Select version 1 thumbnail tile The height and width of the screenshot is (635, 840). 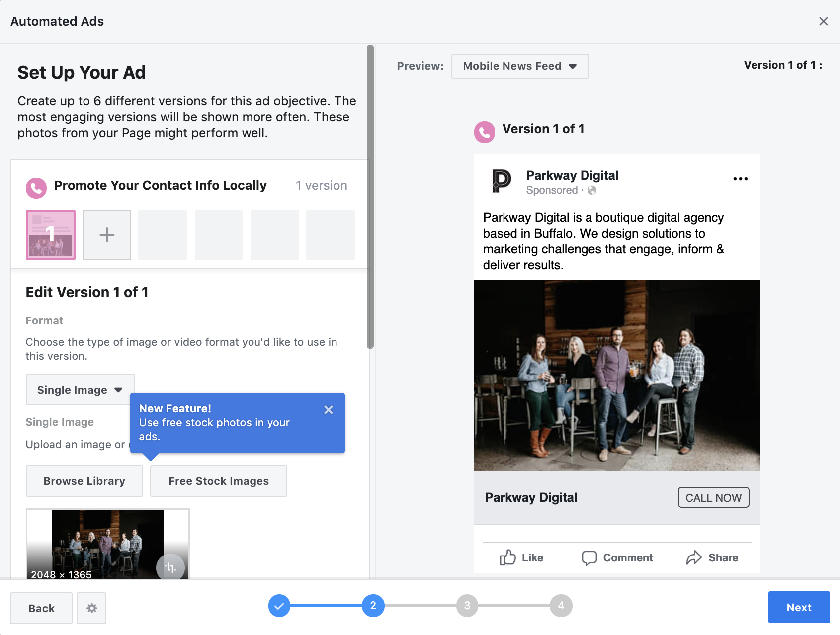coord(51,235)
